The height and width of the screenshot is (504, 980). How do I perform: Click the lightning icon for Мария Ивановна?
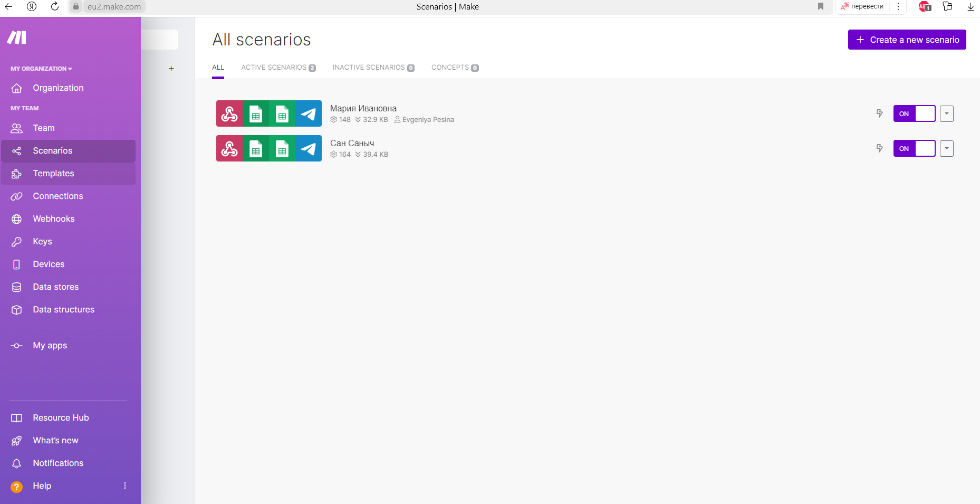pos(880,113)
